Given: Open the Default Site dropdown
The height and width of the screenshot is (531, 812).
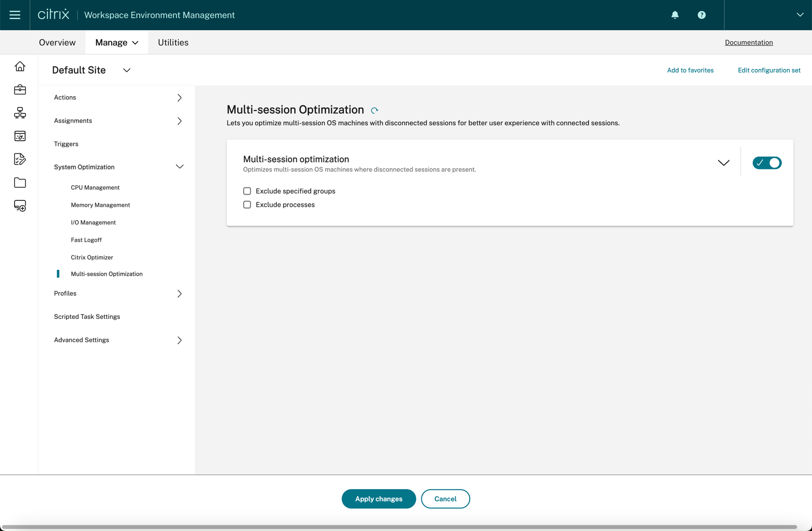Looking at the screenshot, I should [x=127, y=70].
